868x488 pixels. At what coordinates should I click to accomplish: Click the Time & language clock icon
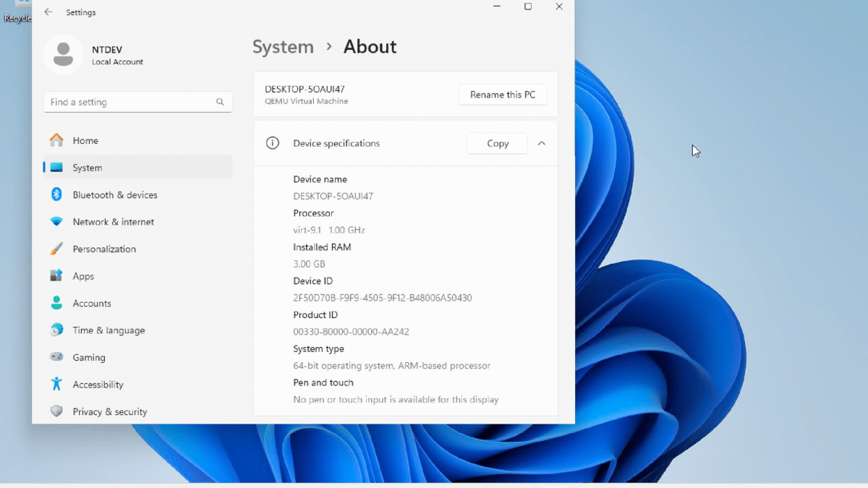pos(56,330)
